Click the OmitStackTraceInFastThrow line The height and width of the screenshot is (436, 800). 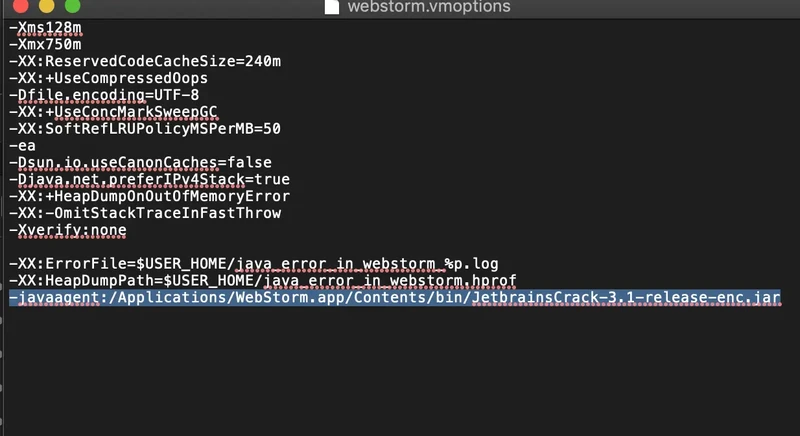click(x=144, y=213)
